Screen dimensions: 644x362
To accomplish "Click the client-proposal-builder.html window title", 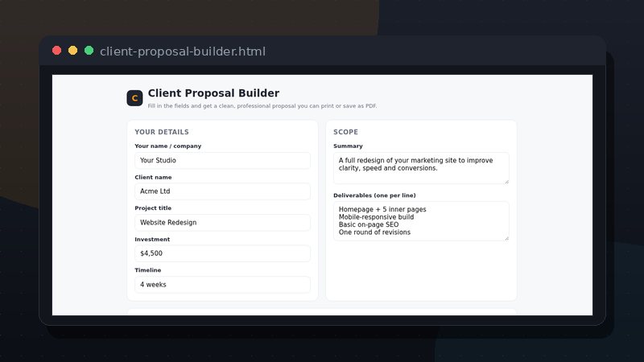I will (183, 51).
